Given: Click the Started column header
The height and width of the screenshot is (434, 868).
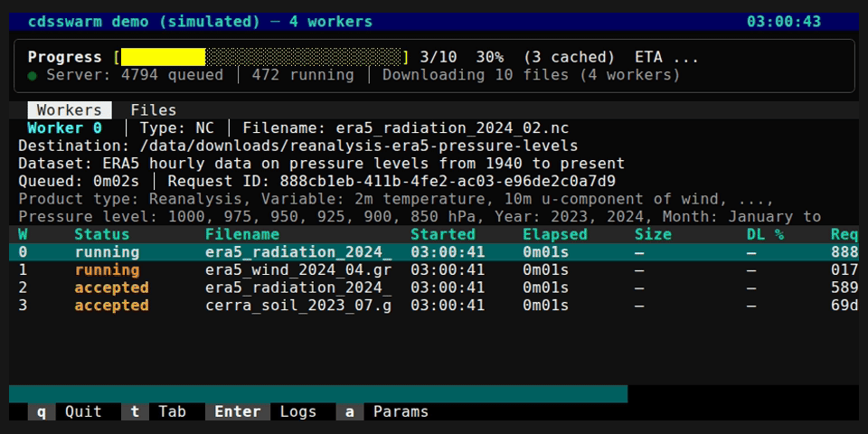Looking at the screenshot, I should (443, 234).
